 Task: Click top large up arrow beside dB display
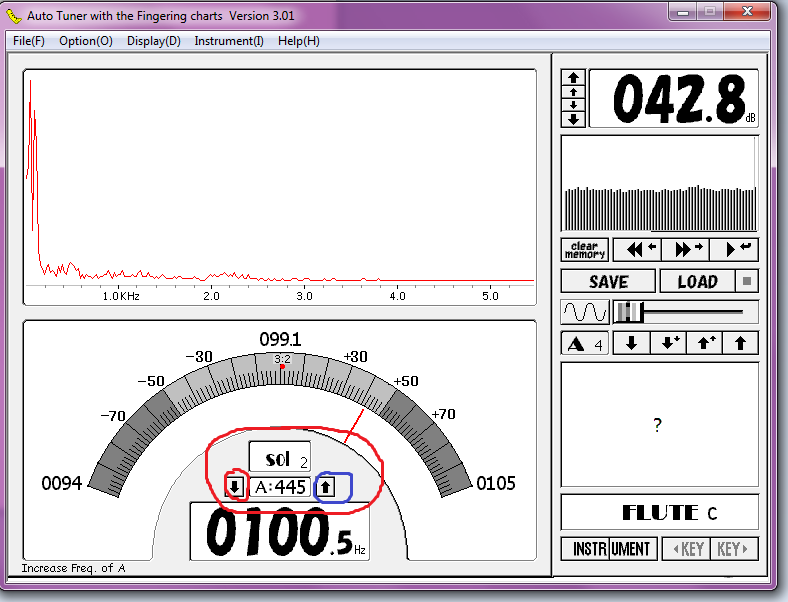pyautogui.click(x=573, y=77)
